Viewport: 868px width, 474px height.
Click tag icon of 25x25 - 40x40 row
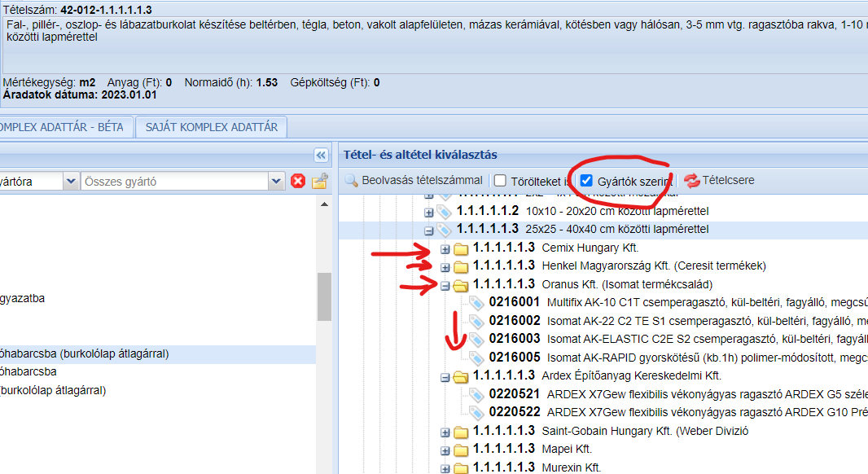[444, 230]
